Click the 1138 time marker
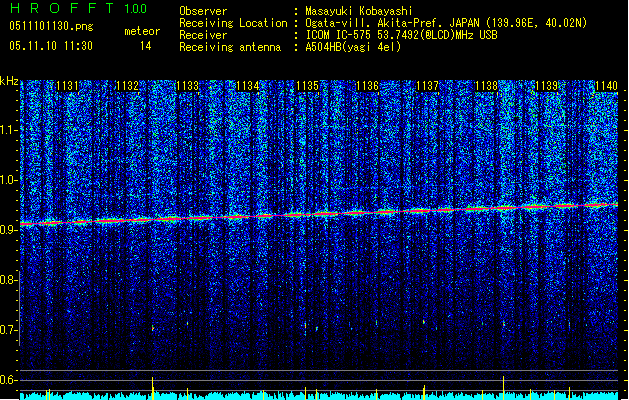The height and width of the screenshot is (400, 629). [486, 87]
